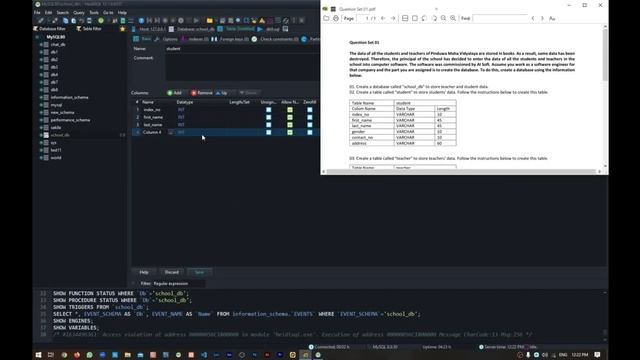Screen dimensions: 640x360
Task: Click the Table filter icon
Action: 79,29
